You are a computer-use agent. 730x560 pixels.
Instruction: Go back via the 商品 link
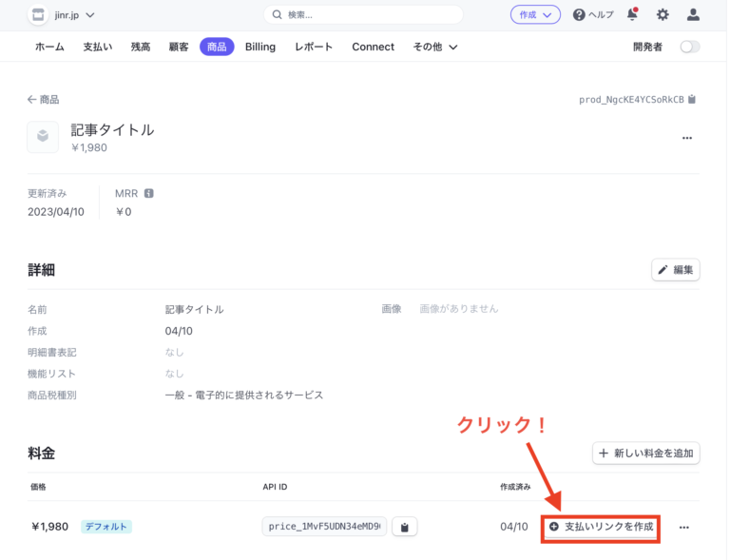[44, 99]
